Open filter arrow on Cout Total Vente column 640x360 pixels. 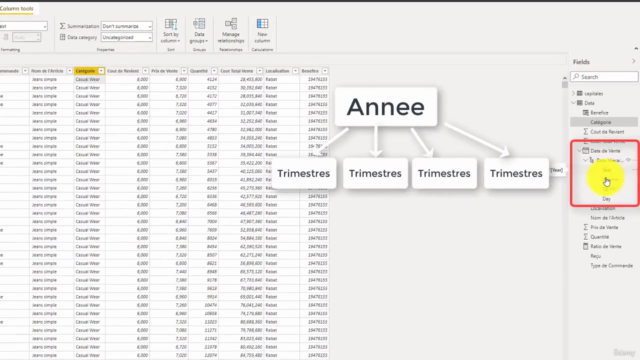coord(260,71)
